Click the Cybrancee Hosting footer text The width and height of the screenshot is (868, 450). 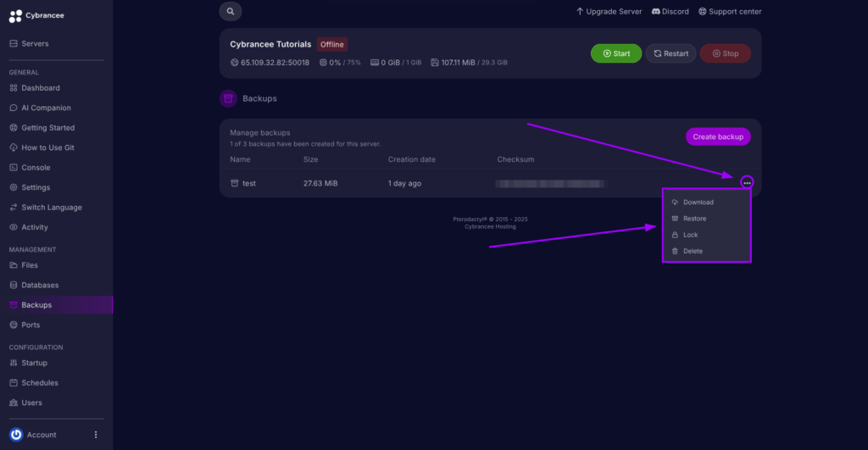click(491, 227)
